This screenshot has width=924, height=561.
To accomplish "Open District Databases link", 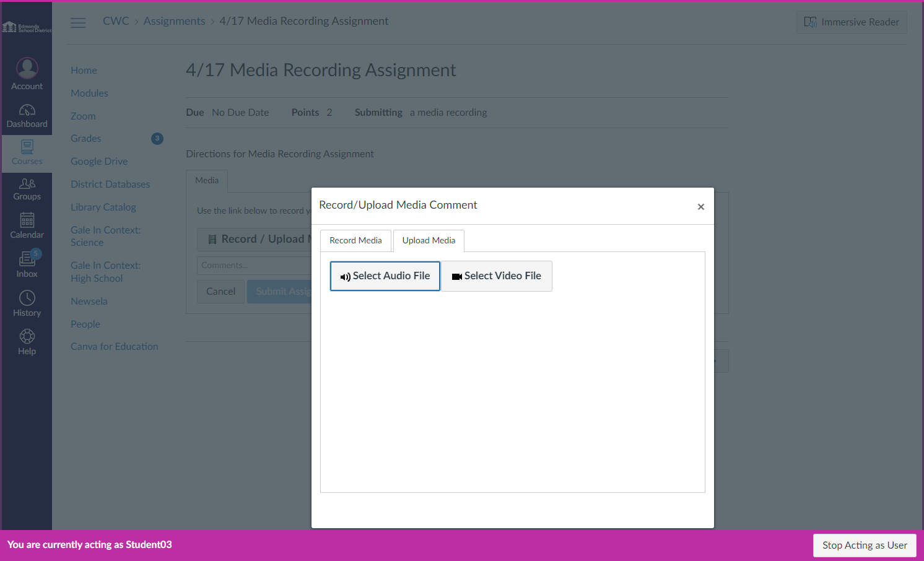I will [x=110, y=185].
